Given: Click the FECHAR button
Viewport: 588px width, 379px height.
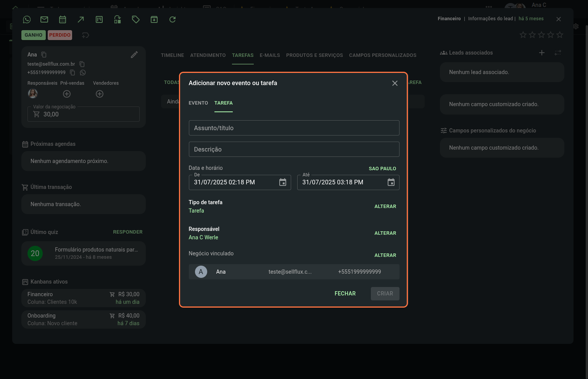Looking at the screenshot, I should pyautogui.click(x=345, y=294).
